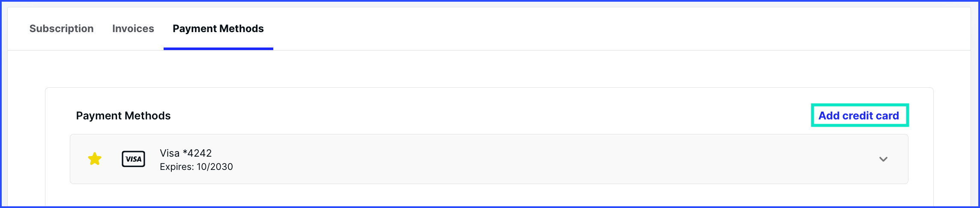Open the dropdown arrow on the Visa card row
980x208 pixels.
[x=883, y=159]
